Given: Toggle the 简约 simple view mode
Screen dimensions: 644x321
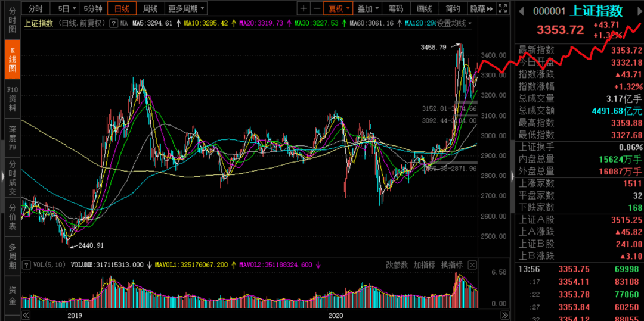Looking at the screenshot, I should (453, 8).
